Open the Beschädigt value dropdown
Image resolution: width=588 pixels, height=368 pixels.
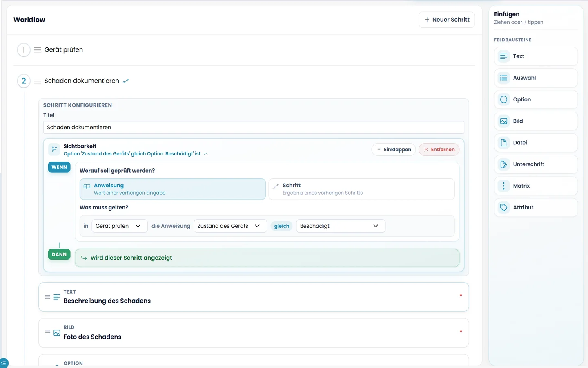click(341, 226)
